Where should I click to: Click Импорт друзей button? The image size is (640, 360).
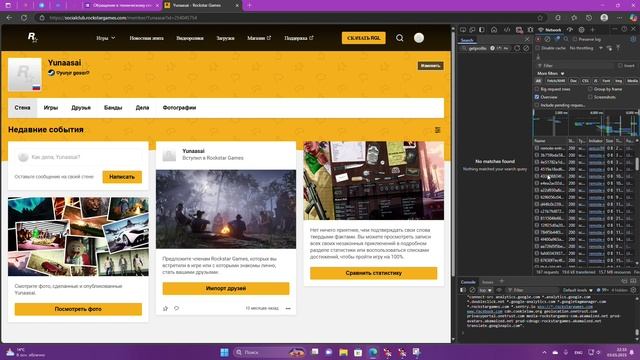point(226,288)
